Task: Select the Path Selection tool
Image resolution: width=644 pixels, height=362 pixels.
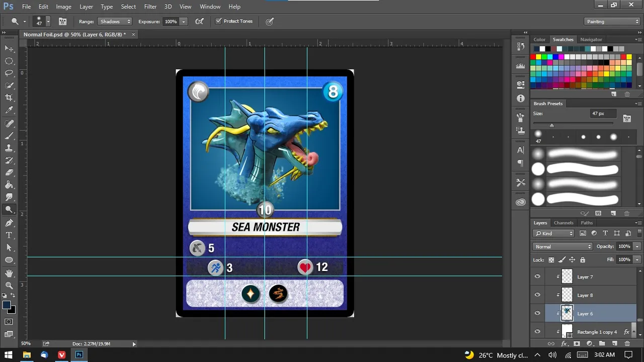Action: coord(9,247)
